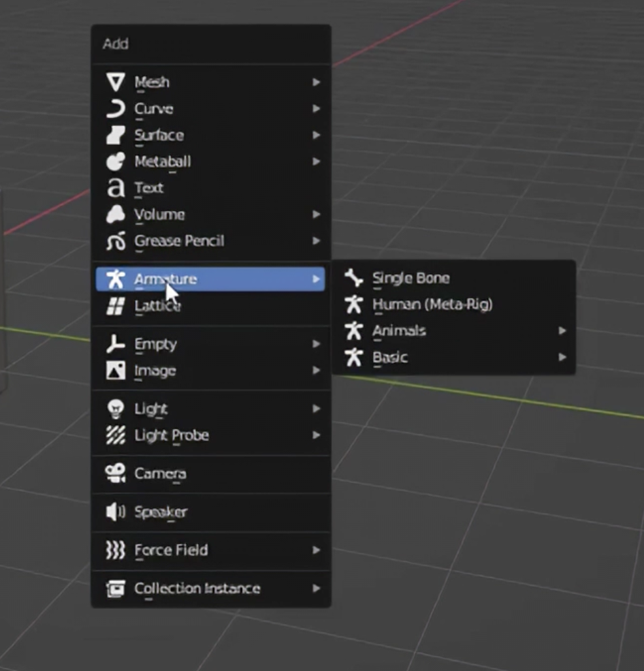Viewport: 644px width, 671px height.
Task: Add a Text object
Action: (211, 188)
